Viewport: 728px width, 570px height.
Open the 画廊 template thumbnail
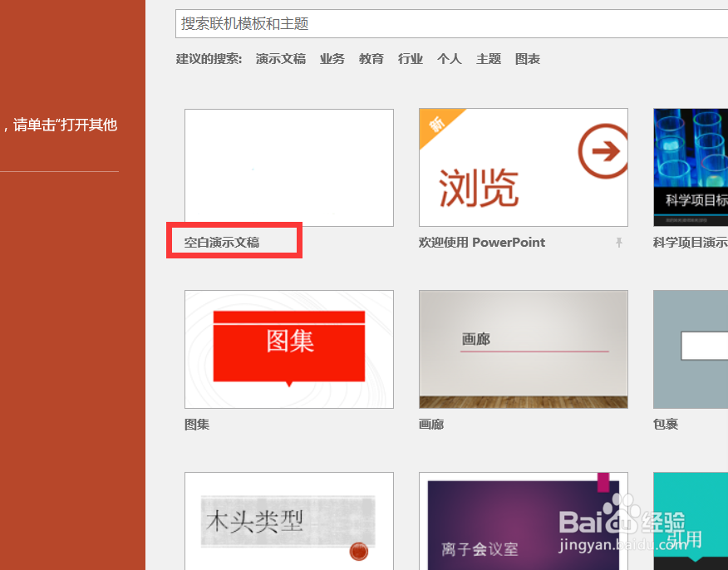524,350
